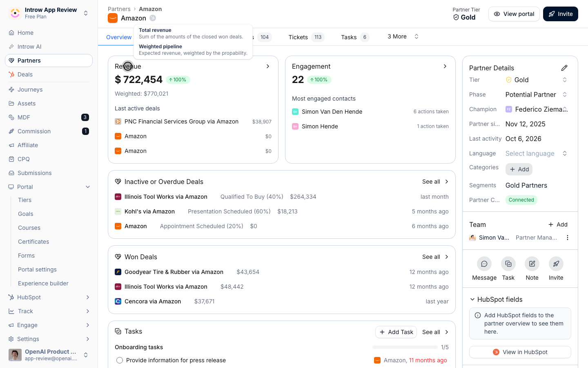The height and width of the screenshot is (368, 588).
Task: Click the rocket Invite icon in quick actions
Action: pyautogui.click(x=556, y=264)
